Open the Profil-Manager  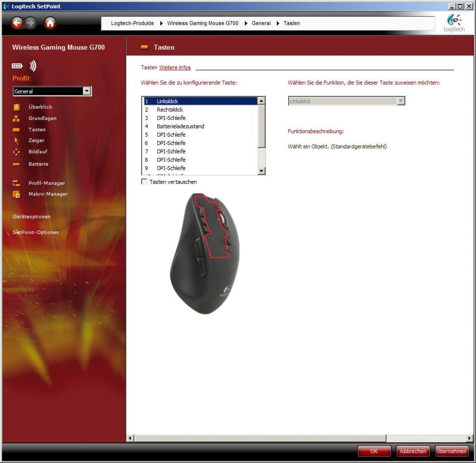[47, 183]
